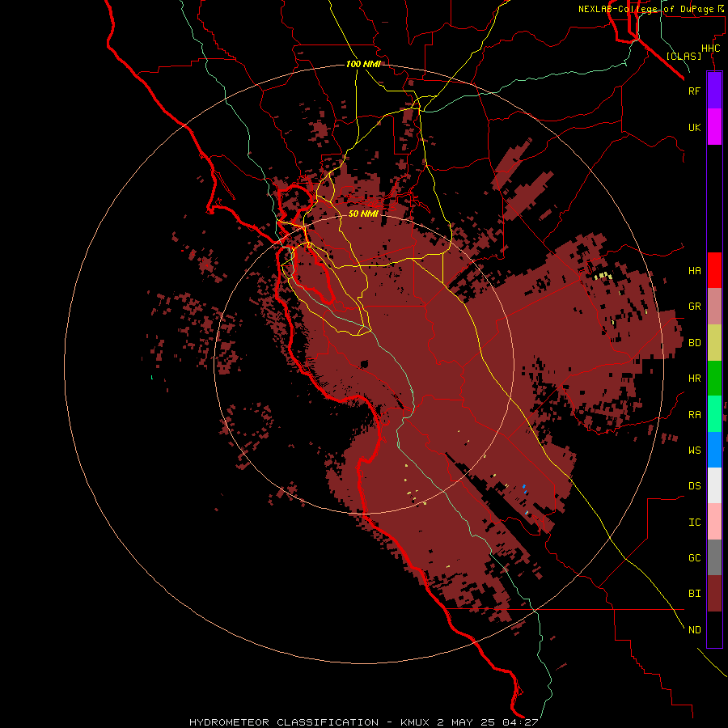
Task: Select the BD yellow legend swatch
Action: pos(714,343)
